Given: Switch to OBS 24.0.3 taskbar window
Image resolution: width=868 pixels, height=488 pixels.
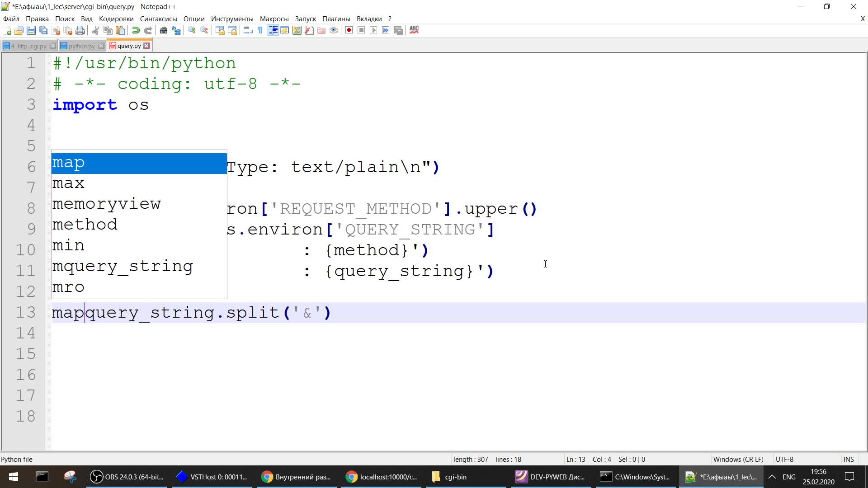Looking at the screenshot, I should pos(127,477).
